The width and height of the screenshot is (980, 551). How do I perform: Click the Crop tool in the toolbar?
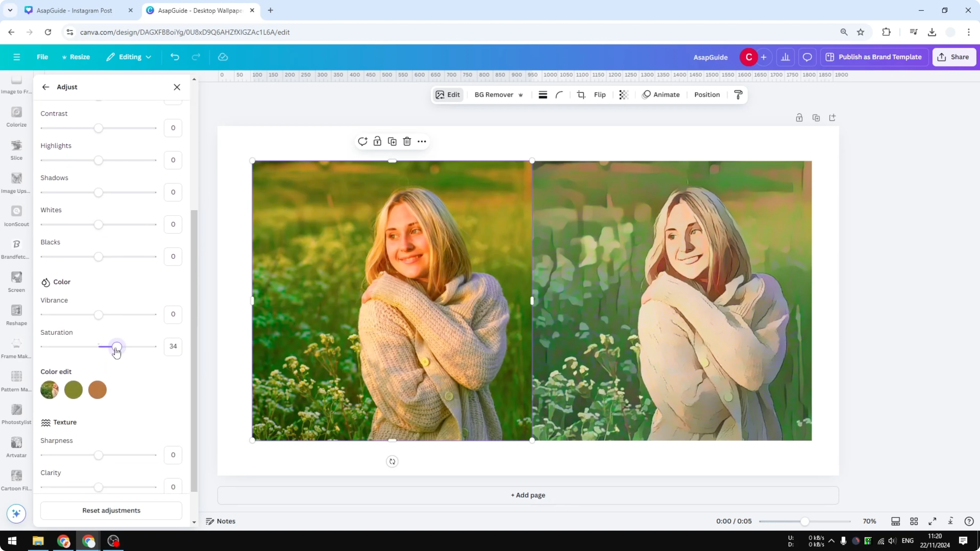tap(581, 95)
